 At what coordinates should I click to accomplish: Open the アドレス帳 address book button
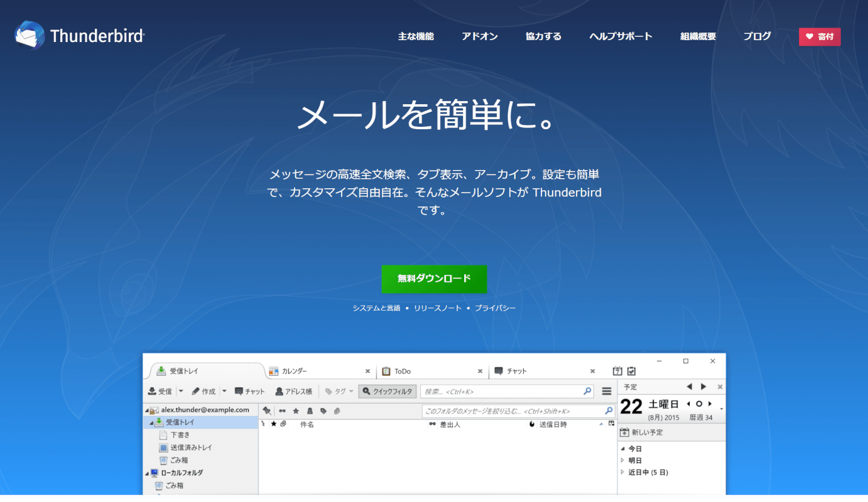pos(293,391)
